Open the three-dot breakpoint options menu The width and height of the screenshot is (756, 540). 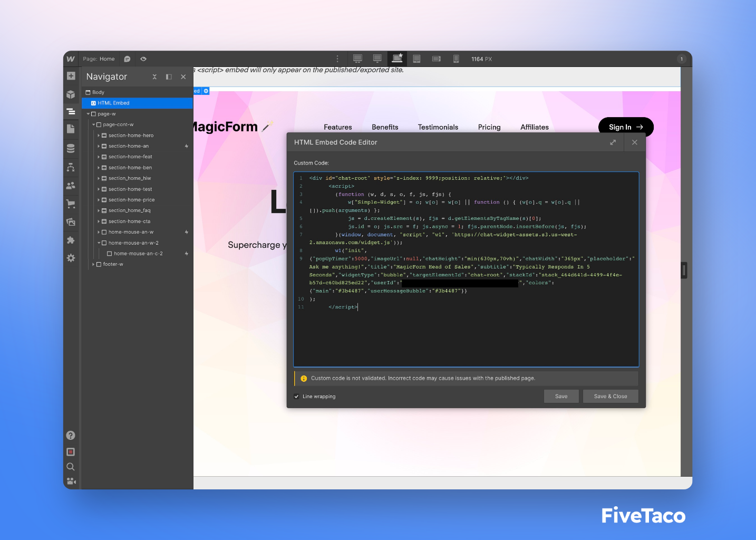click(337, 59)
